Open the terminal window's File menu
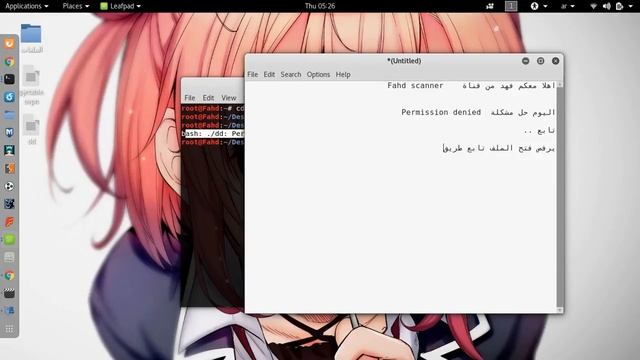This screenshot has height=360, width=640. [x=190, y=98]
